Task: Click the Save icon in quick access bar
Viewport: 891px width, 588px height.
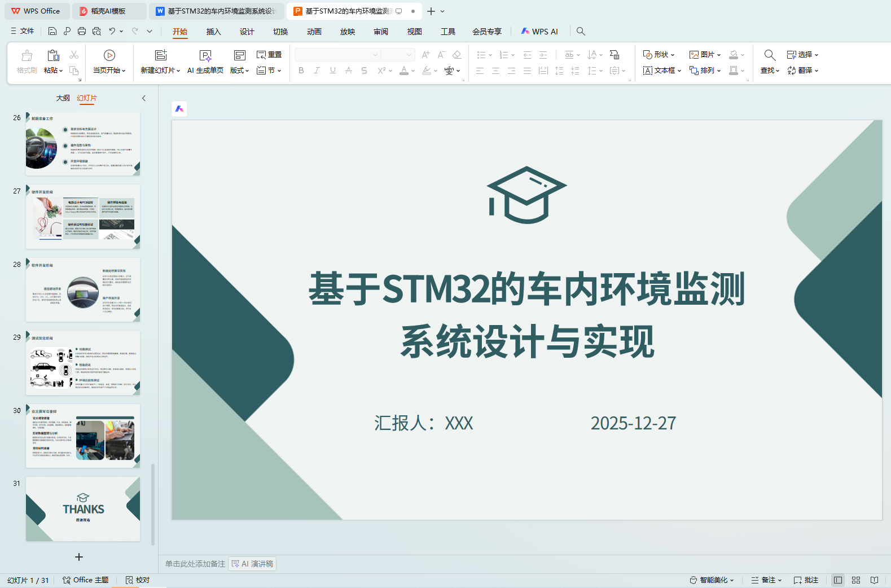Action: [x=52, y=32]
